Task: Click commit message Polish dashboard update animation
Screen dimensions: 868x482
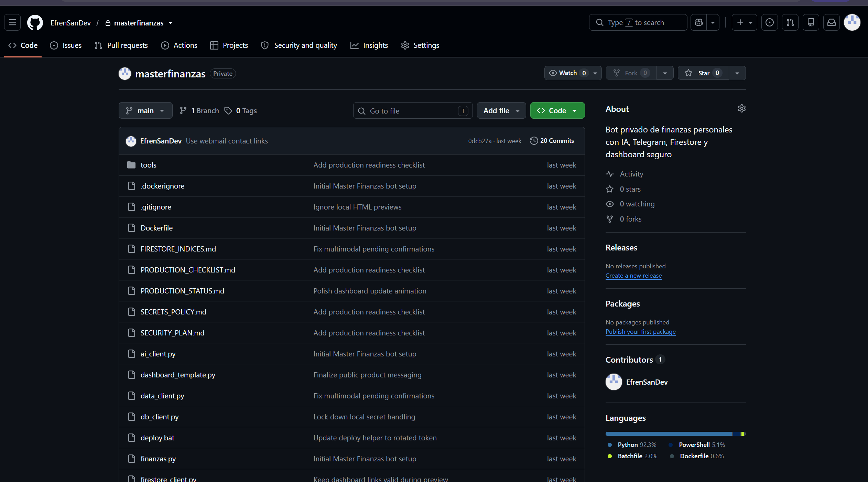Action: coord(370,291)
